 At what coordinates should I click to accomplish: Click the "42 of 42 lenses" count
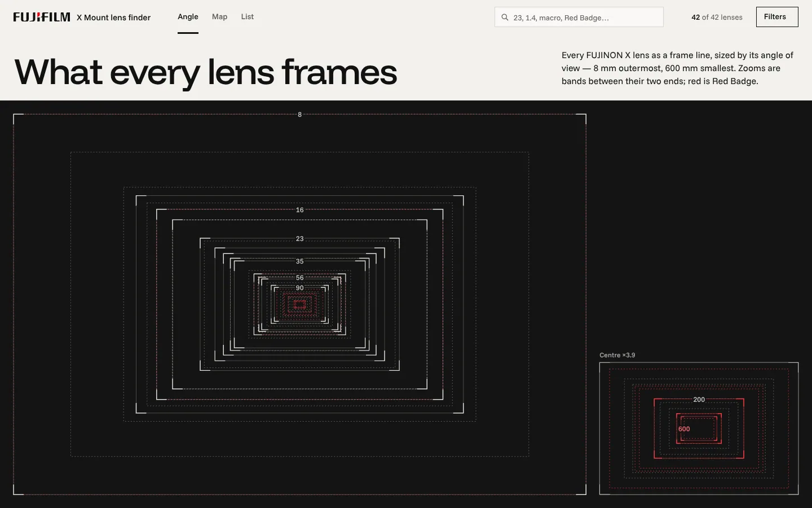[717, 17]
